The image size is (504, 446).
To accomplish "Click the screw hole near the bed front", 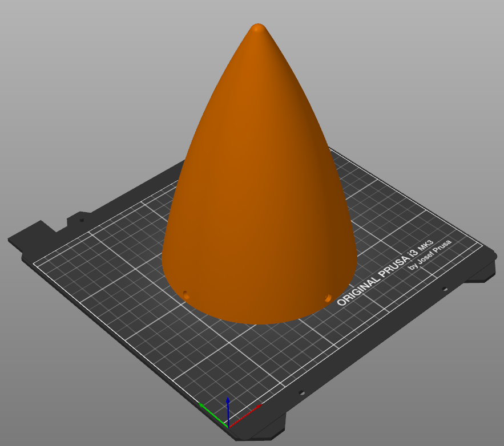I will (x=302, y=391).
